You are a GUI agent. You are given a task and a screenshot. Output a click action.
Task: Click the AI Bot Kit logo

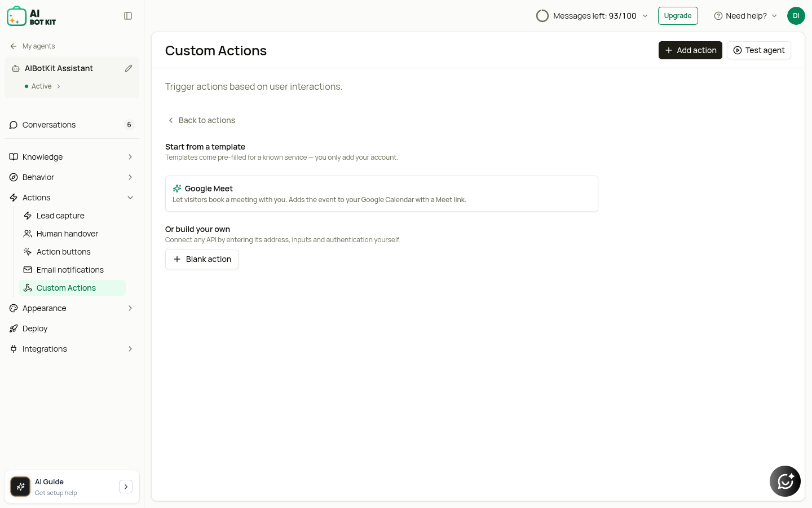point(32,16)
